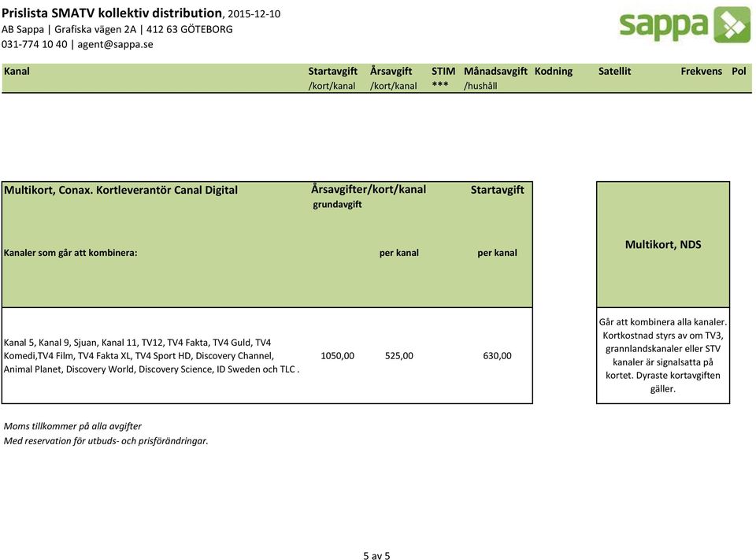
Task: Click the value 630,00
Action: [497, 356]
